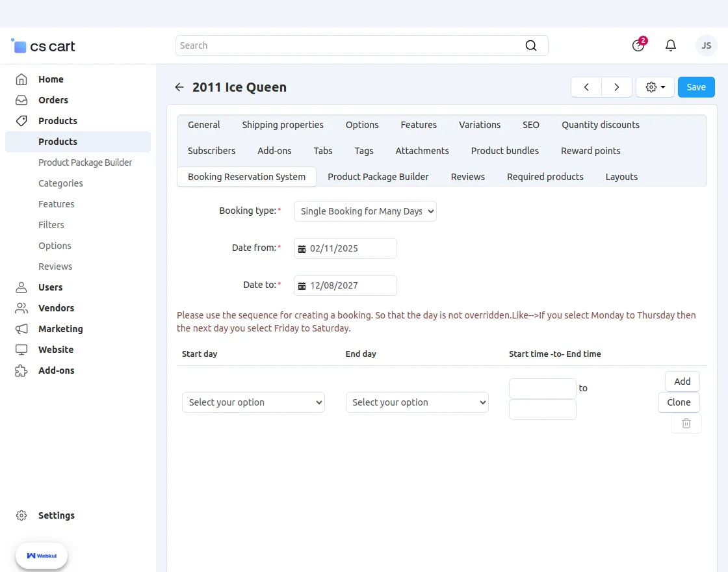Delete time slot row with trash icon

point(686,423)
